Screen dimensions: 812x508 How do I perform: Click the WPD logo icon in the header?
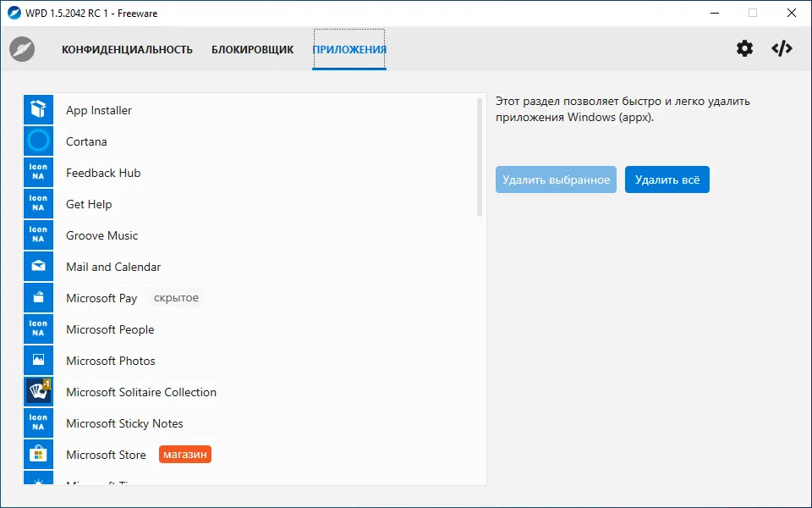click(22, 49)
